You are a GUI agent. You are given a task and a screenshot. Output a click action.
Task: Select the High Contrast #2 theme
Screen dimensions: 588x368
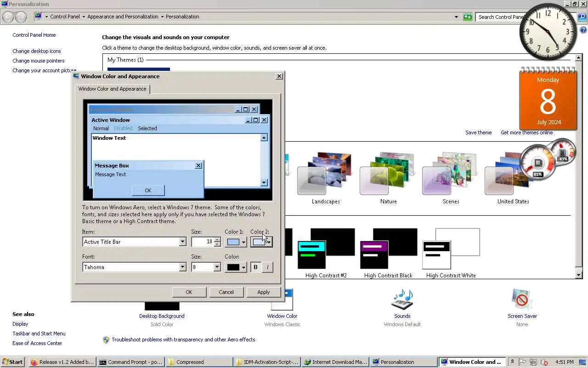tap(326, 253)
